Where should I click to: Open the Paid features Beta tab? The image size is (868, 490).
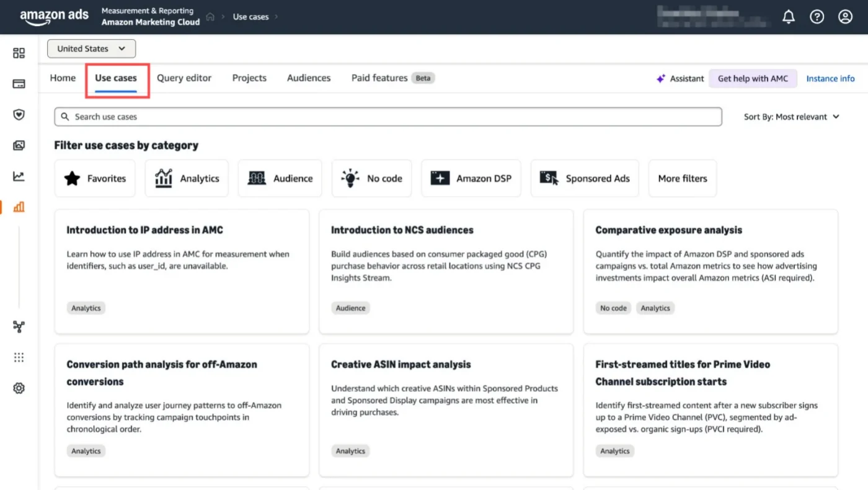(392, 78)
